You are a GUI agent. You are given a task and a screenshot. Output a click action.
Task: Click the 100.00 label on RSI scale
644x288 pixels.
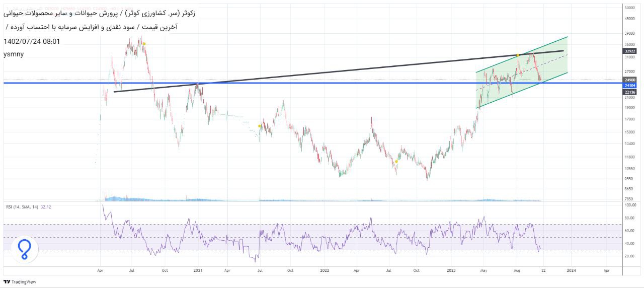click(630, 205)
